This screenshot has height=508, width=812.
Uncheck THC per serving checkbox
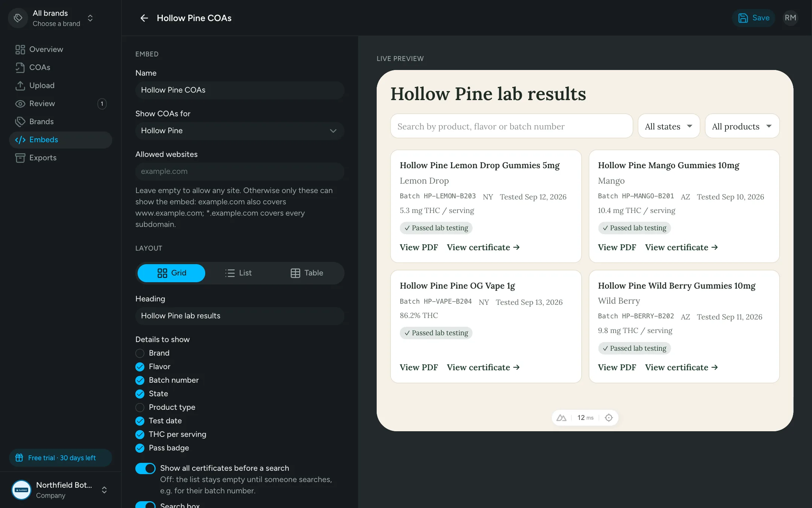point(140,435)
